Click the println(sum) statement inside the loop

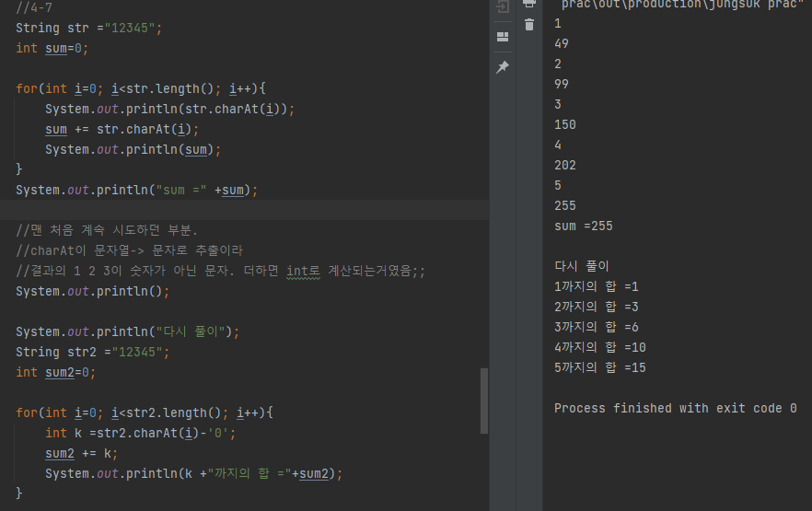tap(133, 150)
